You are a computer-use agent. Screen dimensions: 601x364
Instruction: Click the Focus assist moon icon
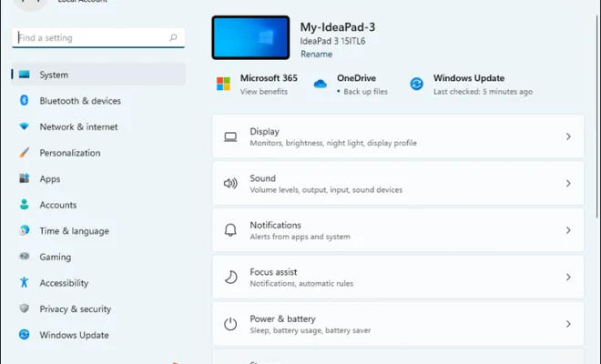click(x=230, y=277)
